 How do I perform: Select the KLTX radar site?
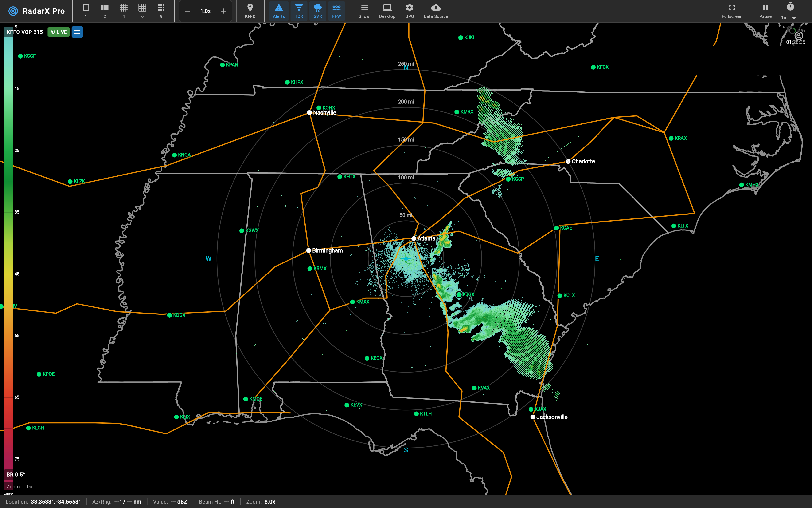point(674,226)
